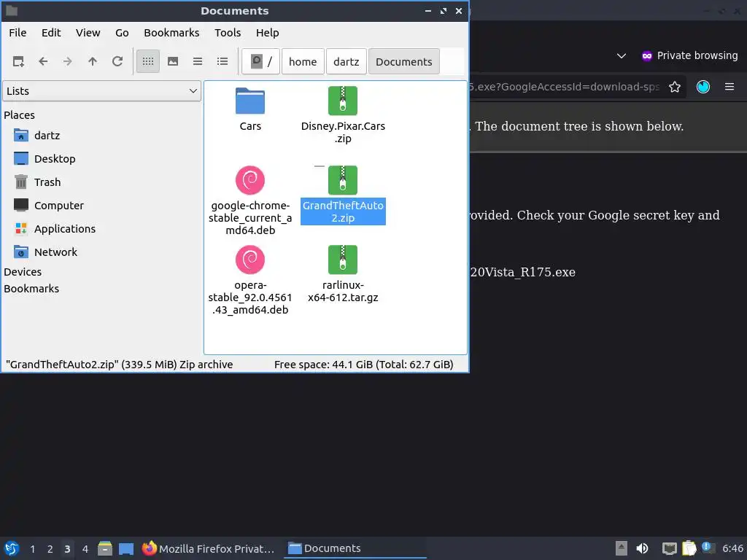The width and height of the screenshot is (747, 560).
Task: Launch file manager from taskbar quicklaunch
Action: click(105, 548)
